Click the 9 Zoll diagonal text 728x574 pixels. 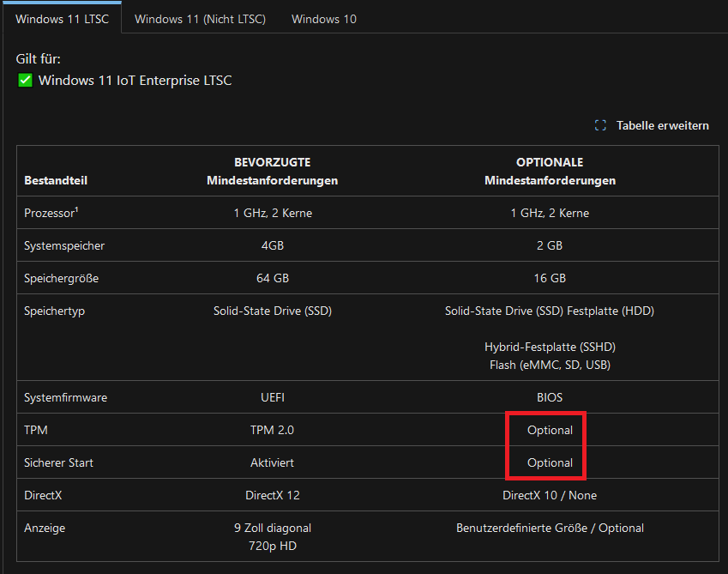[273, 528]
